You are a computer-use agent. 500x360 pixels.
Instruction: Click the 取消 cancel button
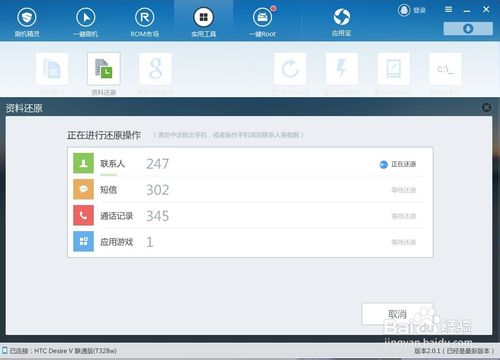(397, 314)
